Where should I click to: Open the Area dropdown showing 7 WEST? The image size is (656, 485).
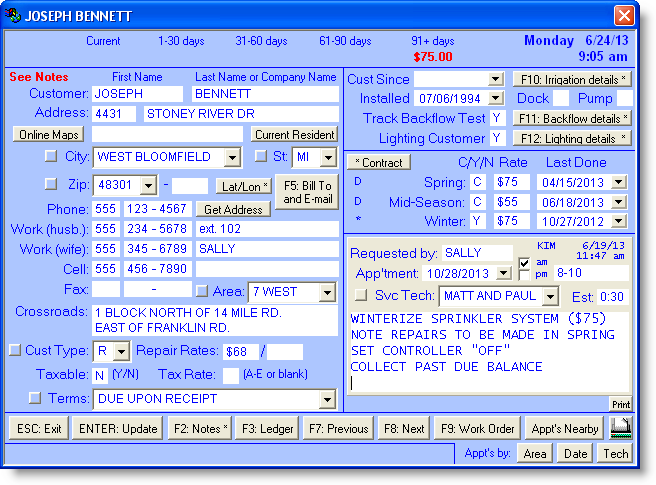(327, 290)
